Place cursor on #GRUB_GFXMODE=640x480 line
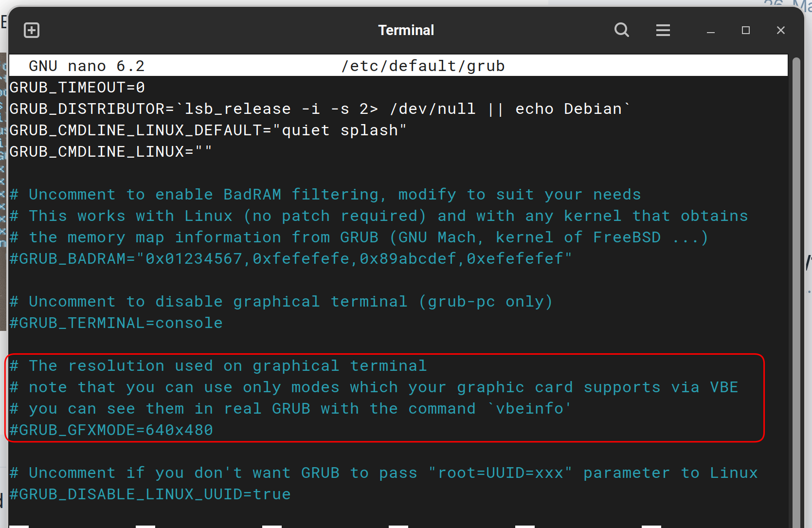 (111, 430)
